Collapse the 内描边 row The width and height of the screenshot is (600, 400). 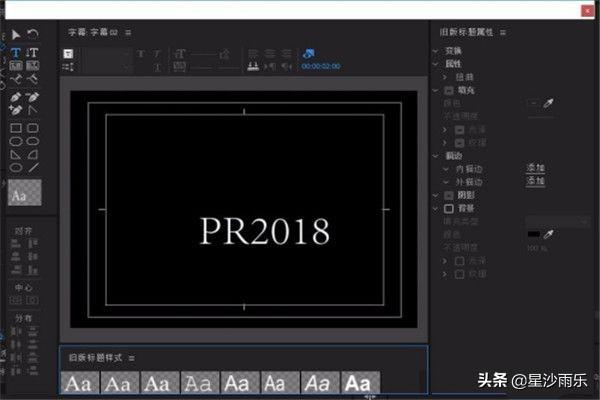coord(446,169)
